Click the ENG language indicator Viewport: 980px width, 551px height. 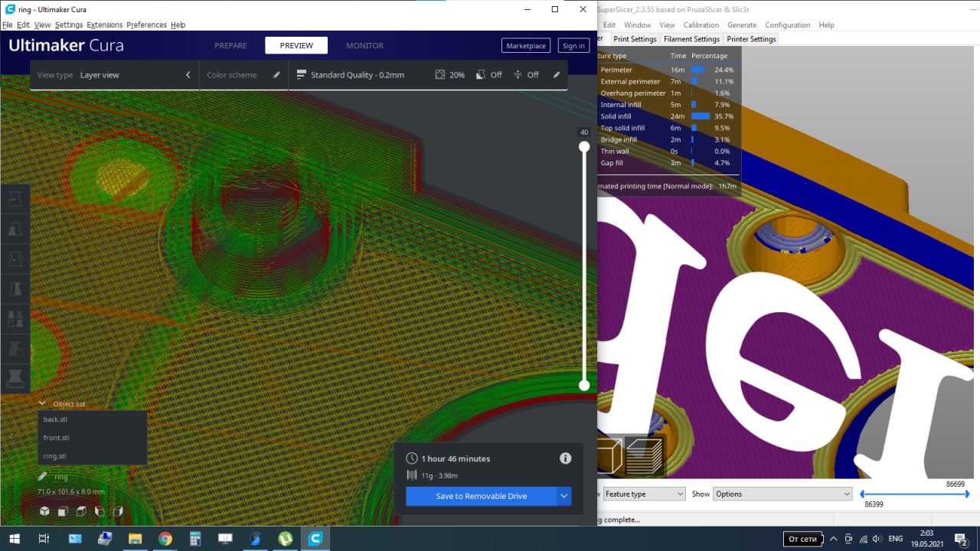click(895, 539)
